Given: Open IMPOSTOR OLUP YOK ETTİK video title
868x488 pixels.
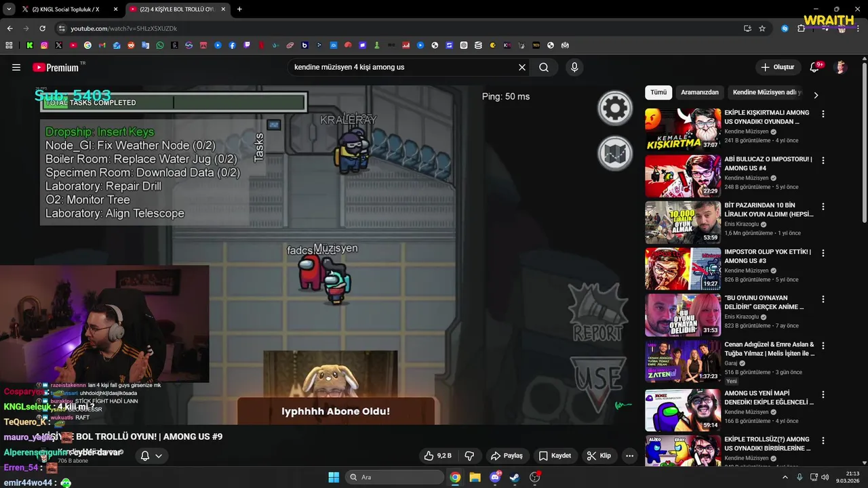Looking at the screenshot, I should click(x=768, y=256).
